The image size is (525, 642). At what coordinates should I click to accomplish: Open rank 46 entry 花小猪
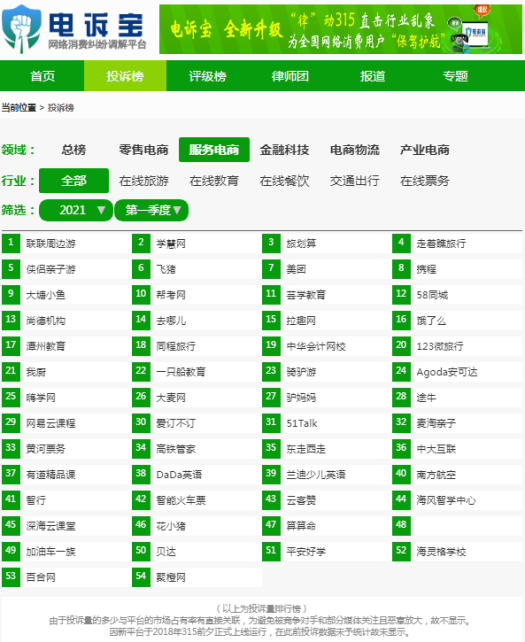(171, 526)
